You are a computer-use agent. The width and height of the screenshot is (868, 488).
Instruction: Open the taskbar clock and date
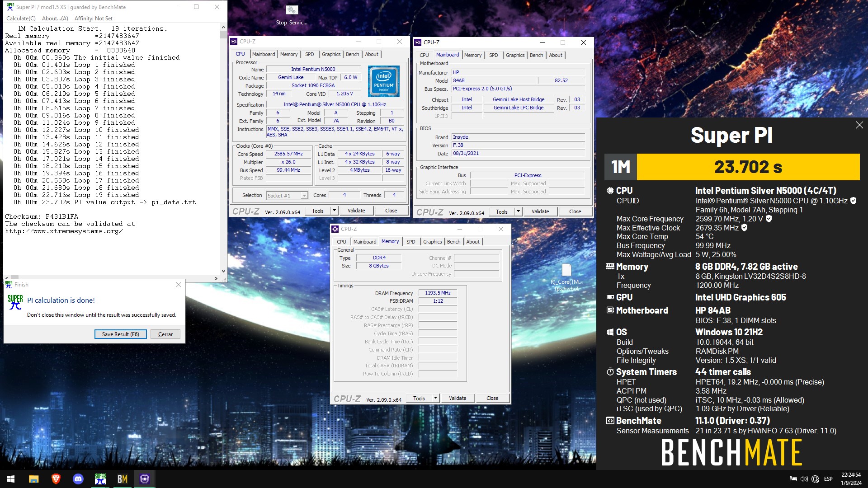point(851,479)
